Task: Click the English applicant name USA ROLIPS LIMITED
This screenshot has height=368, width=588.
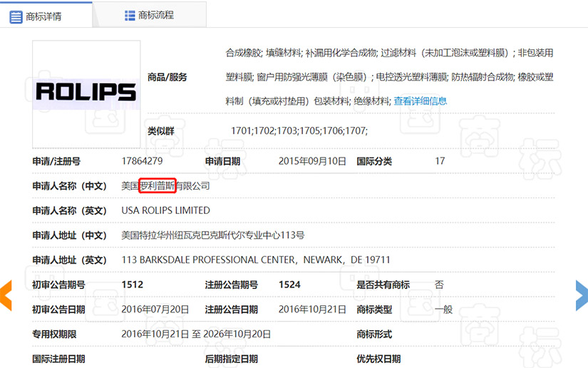Action: pyautogui.click(x=166, y=210)
